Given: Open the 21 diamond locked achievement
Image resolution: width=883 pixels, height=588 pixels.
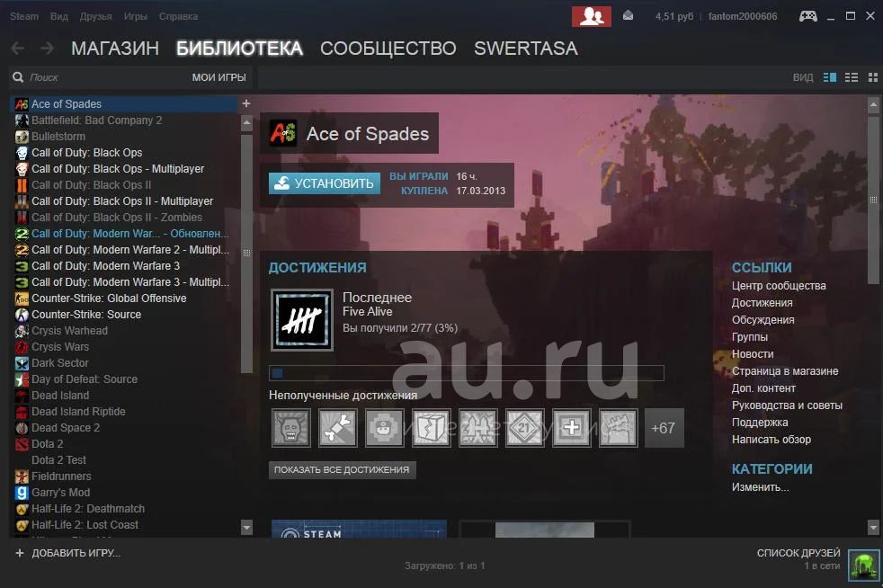Looking at the screenshot, I should [525, 428].
